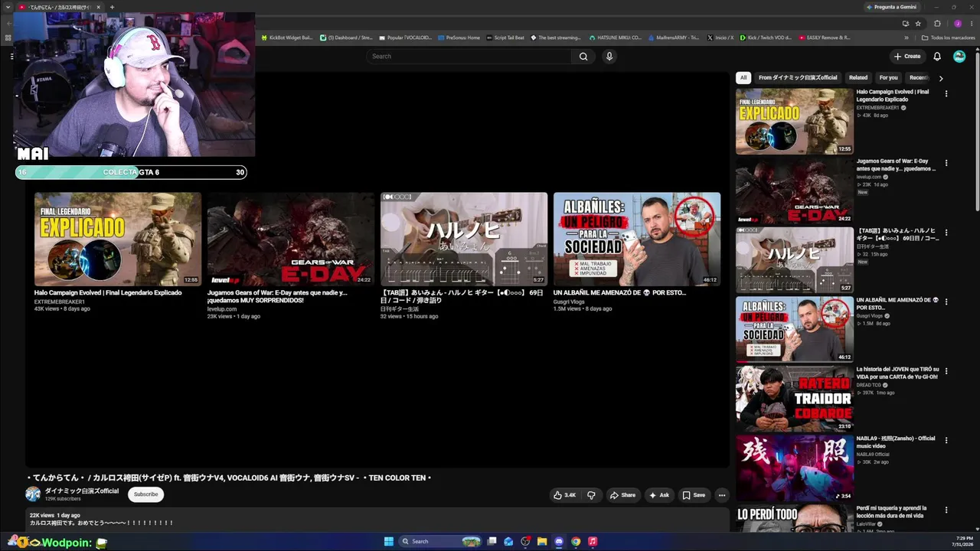Open the YouTube account avatar menu
The image size is (980, 551).
[x=959, y=57]
